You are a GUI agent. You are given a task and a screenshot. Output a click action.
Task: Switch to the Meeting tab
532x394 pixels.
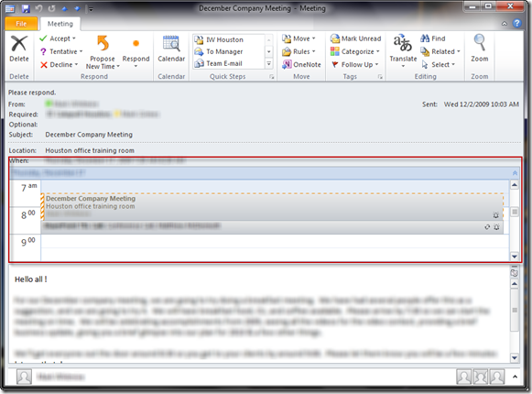(60, 24)
